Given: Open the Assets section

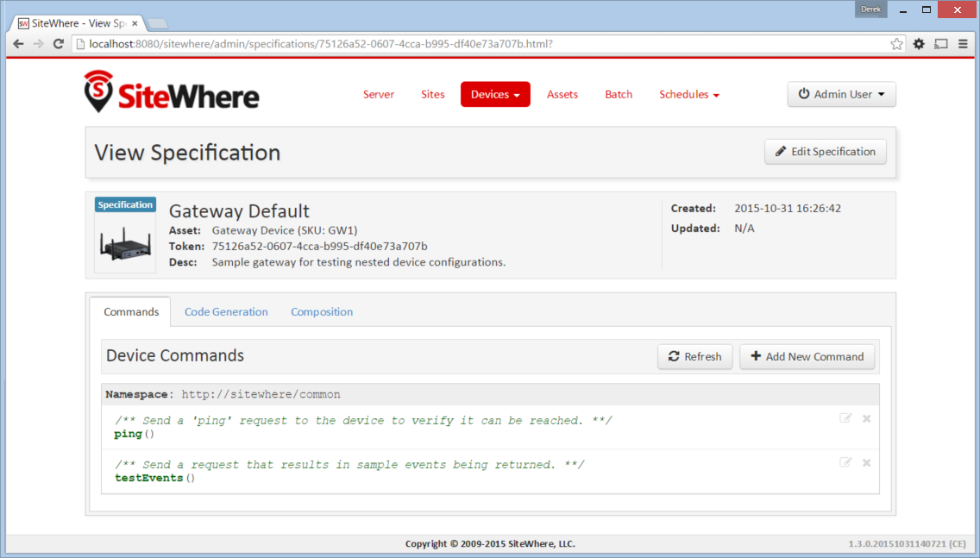Looking at the screenshot, I should 562,94.
